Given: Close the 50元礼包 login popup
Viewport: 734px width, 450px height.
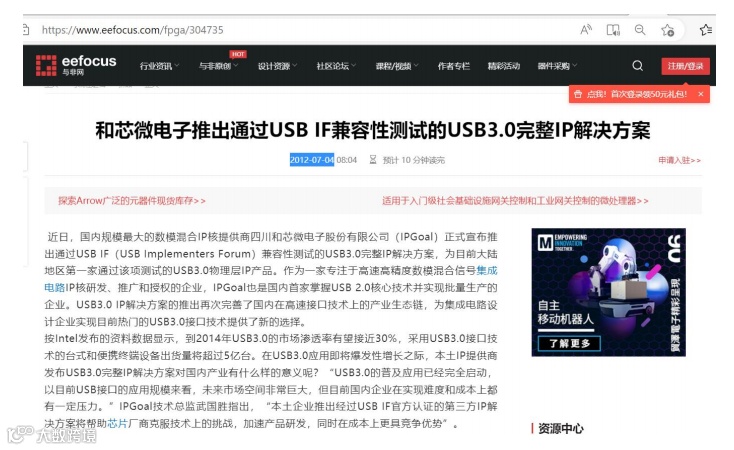Looking at the screenshot, I should [701, 94].
